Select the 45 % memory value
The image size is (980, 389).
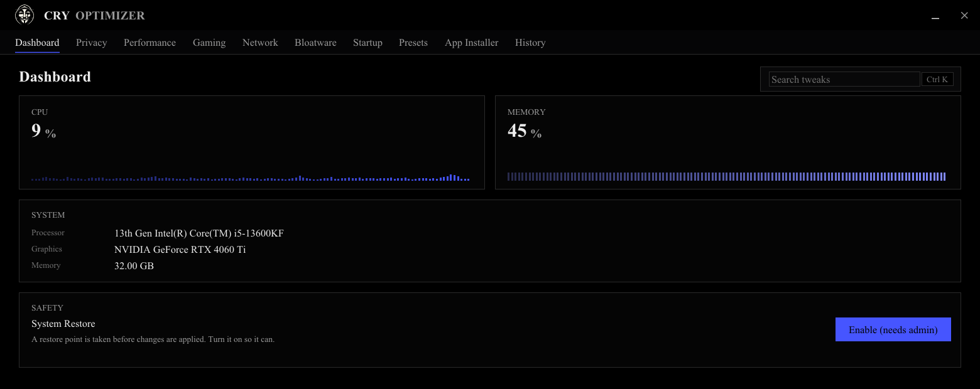(525, 131)
